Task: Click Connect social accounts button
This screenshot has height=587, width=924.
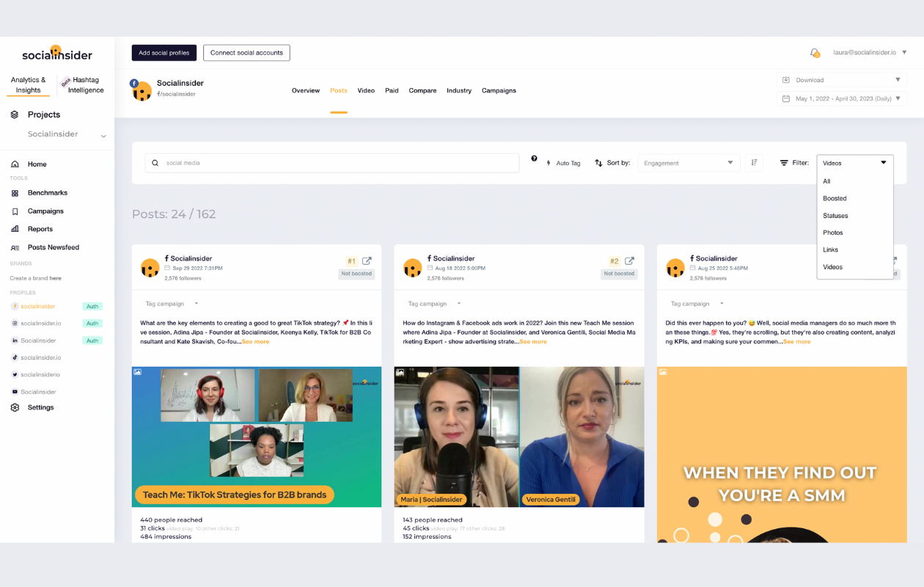Action: 246,53
